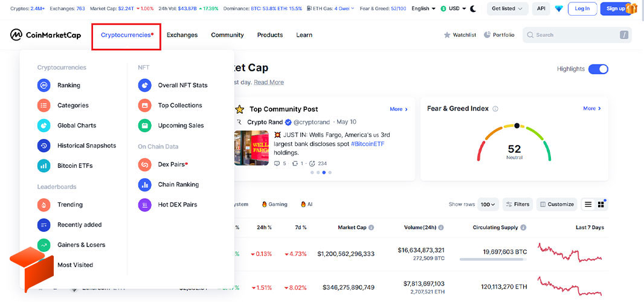Click the Fear & Greed gauge
This screenshot has height=302, width=644.
pos(514,143)
